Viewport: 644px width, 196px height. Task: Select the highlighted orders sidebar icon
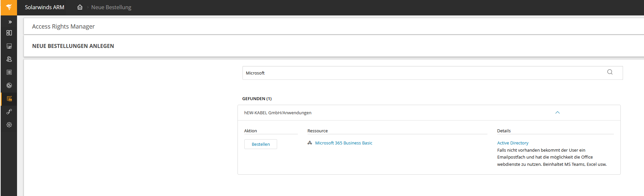(9, 98)
